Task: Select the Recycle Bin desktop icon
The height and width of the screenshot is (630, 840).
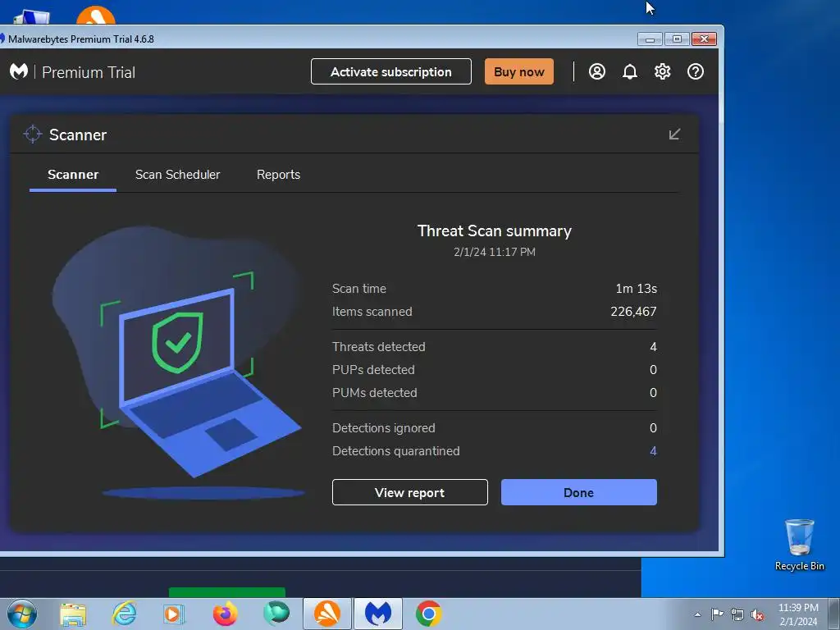Action: point(799,545)
